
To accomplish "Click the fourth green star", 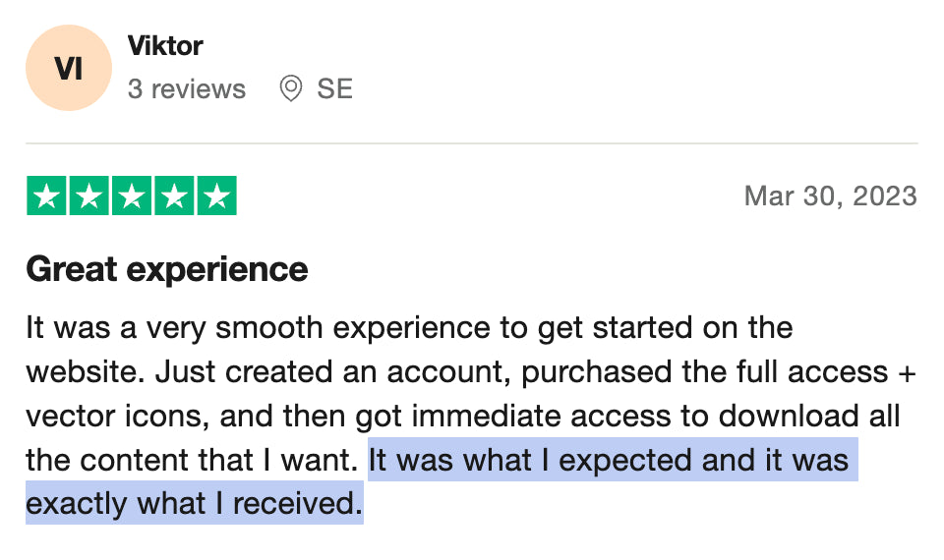I will tap(175, 196).
